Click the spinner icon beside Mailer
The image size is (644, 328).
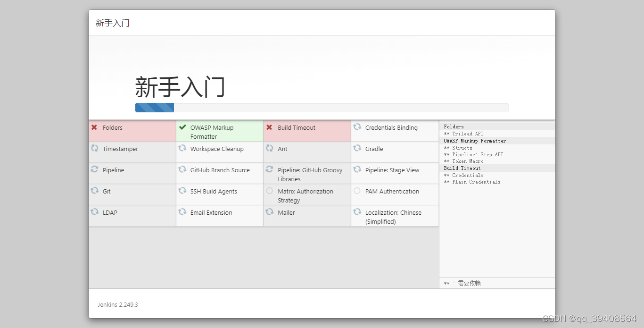(x=269, y=212)
